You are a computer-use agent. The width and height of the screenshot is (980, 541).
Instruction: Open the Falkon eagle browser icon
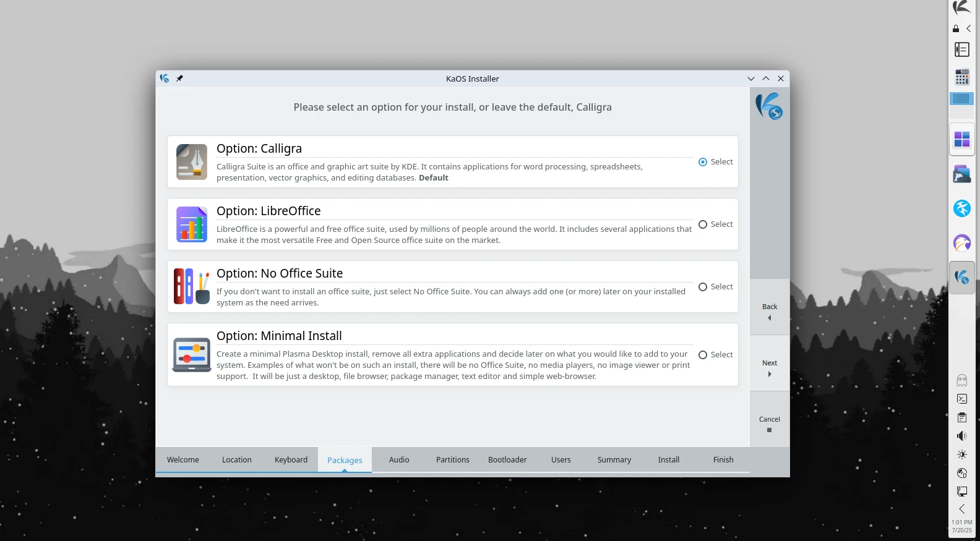[x=961, y=243]
